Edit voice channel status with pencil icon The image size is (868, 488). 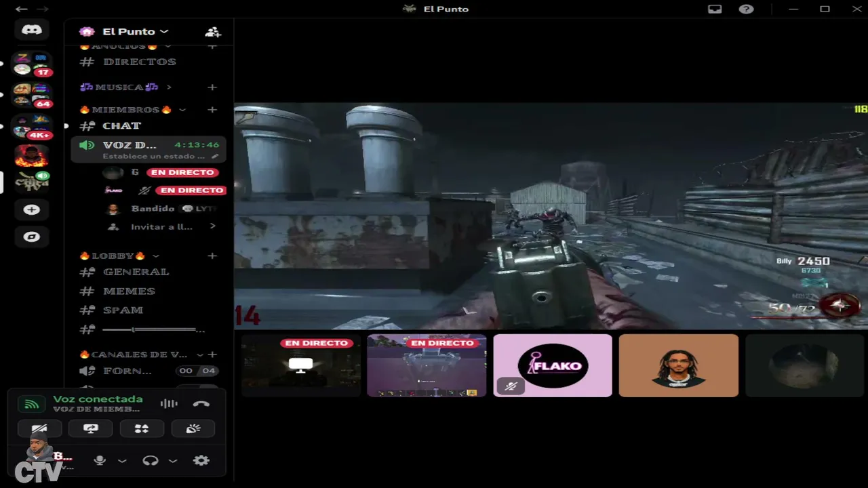point(215,157)
